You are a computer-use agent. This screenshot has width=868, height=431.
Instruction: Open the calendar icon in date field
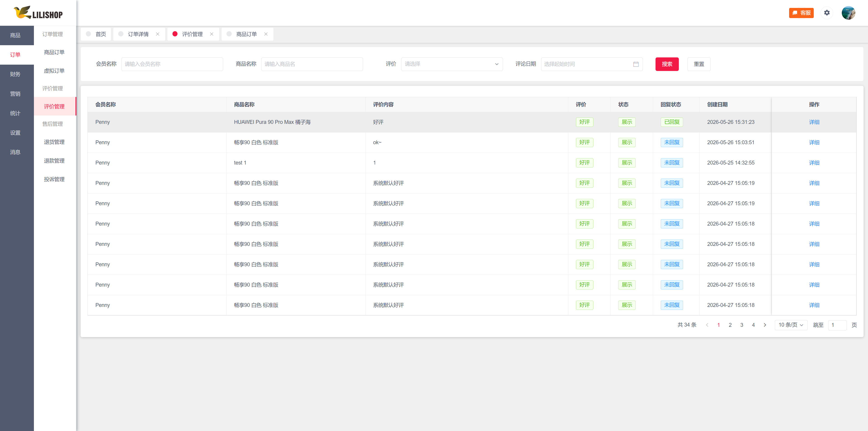point(635,64)
